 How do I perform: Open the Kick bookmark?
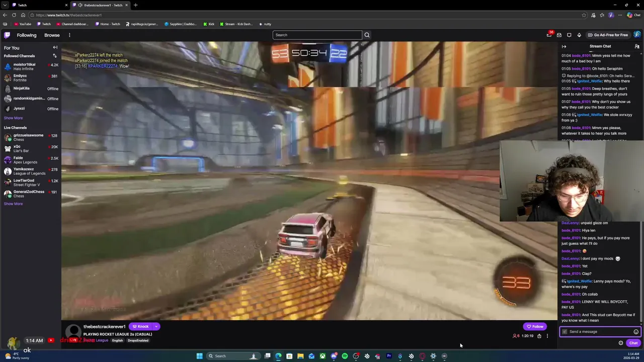tap(209, 24)
